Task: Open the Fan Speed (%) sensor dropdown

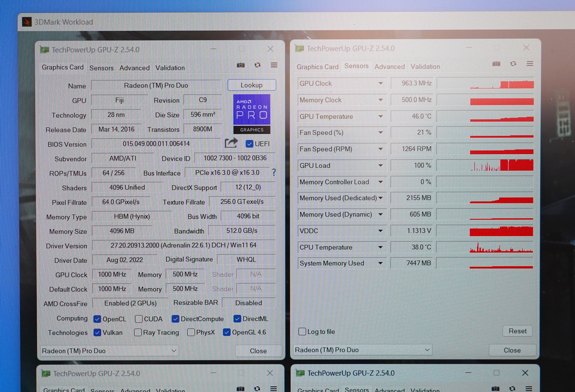Action: tap(380, 133)
